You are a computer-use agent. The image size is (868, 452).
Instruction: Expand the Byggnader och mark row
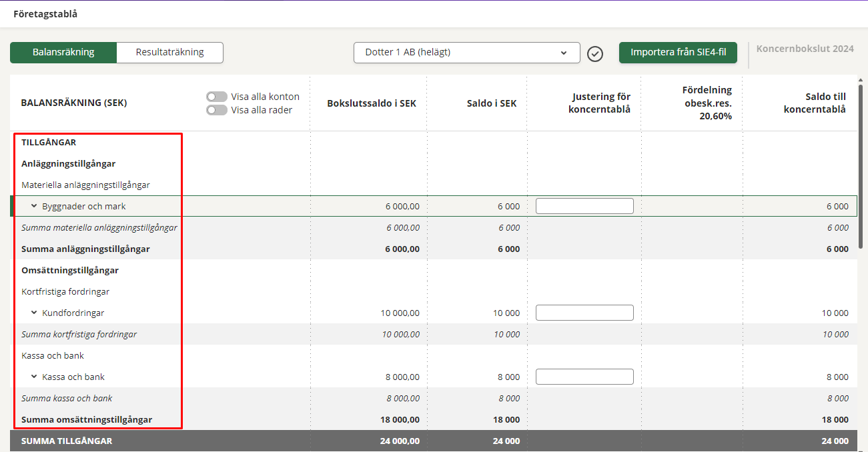(34, 206)
